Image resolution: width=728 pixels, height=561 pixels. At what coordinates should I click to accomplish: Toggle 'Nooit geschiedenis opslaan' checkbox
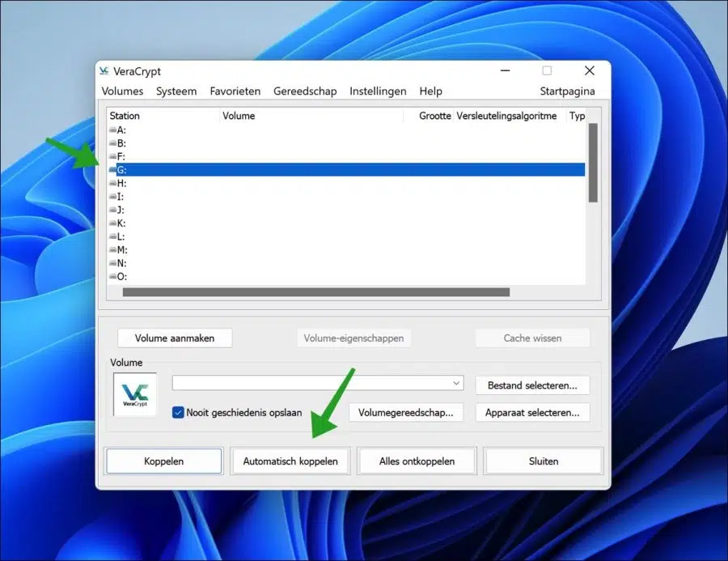pos(178,412)
